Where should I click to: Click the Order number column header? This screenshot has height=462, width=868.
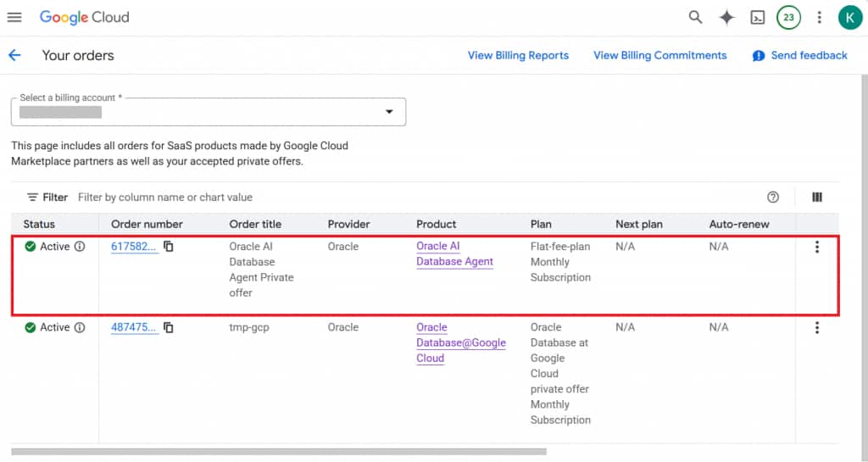coord(147,224)
